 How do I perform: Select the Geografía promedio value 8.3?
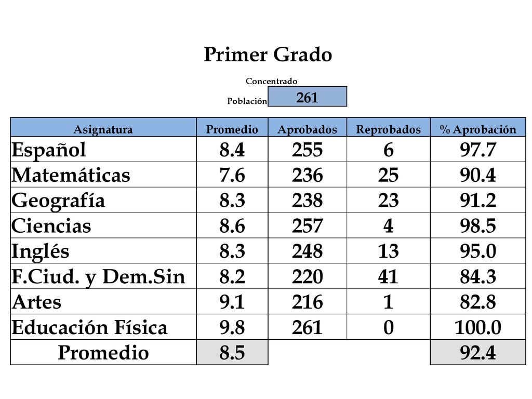click(x=232, y=200)
